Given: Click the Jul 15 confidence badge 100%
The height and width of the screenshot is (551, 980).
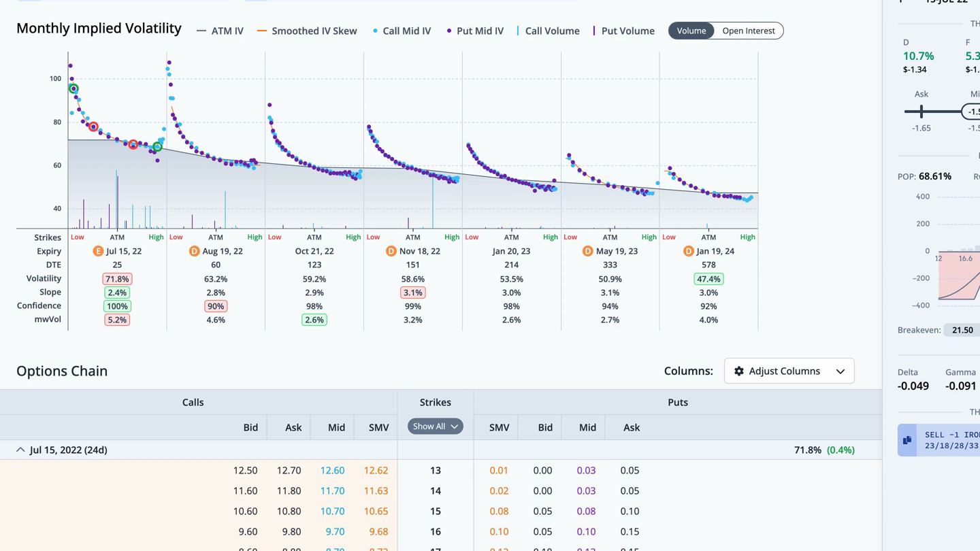Looking at the screenshot, I should 117,306.
